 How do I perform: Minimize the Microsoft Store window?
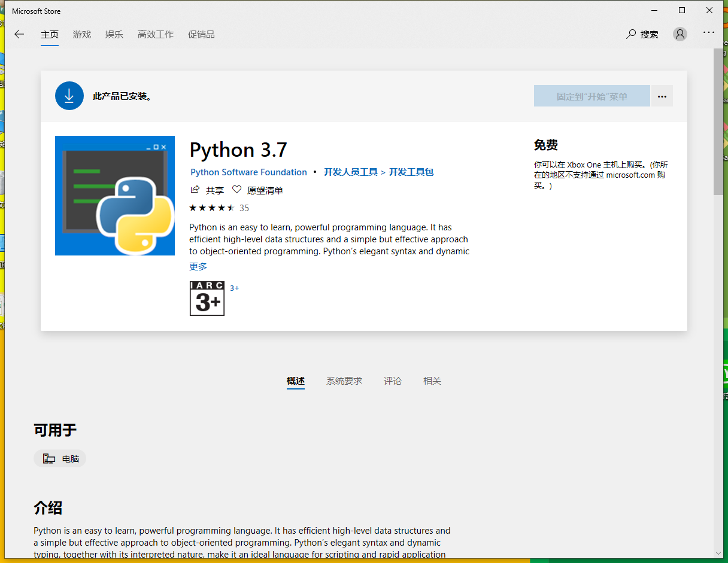click(654, 10)
